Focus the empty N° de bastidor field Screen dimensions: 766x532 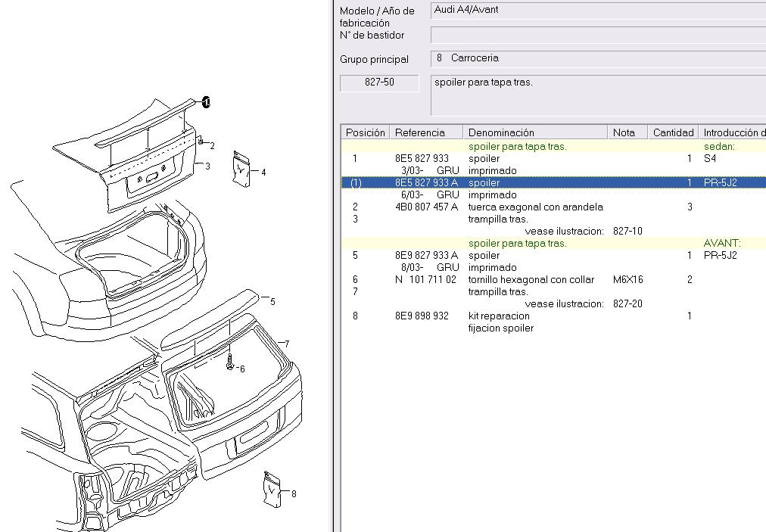[x=599, y=35]
